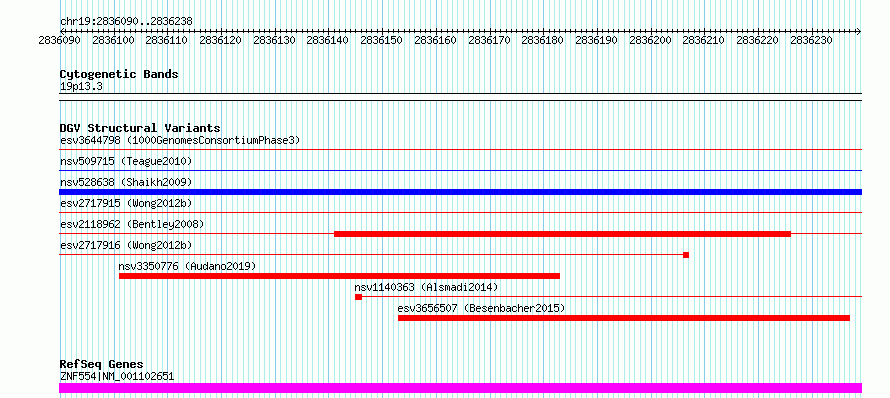The image size is (890, 398).
Task: Open variant esv2118962 (Bentley2008) label
Action: click(132, 224)
